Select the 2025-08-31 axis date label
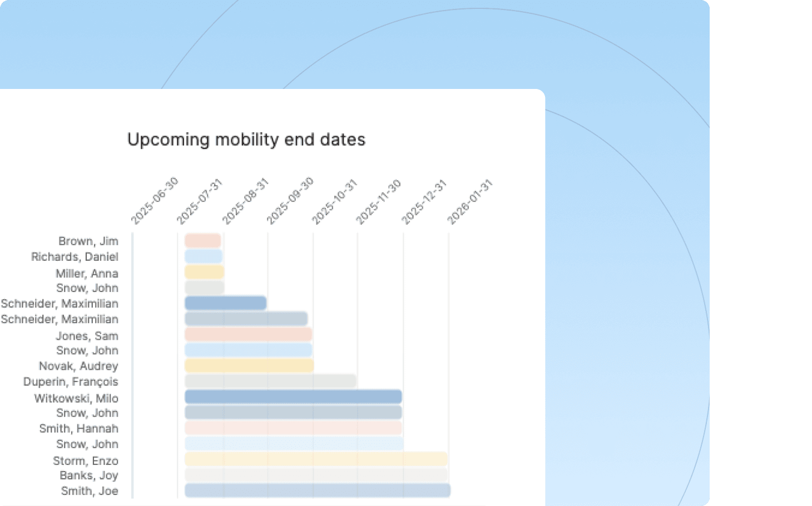 click(245, 201)
